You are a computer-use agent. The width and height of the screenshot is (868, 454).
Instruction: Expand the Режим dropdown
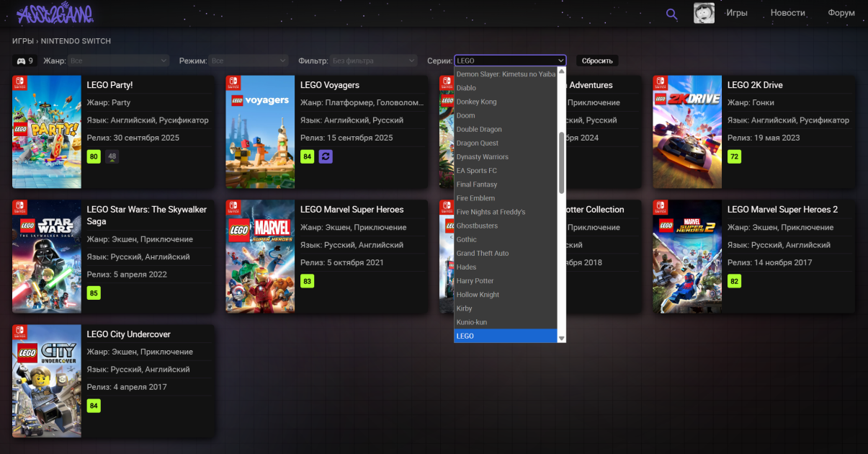point(249,61)
